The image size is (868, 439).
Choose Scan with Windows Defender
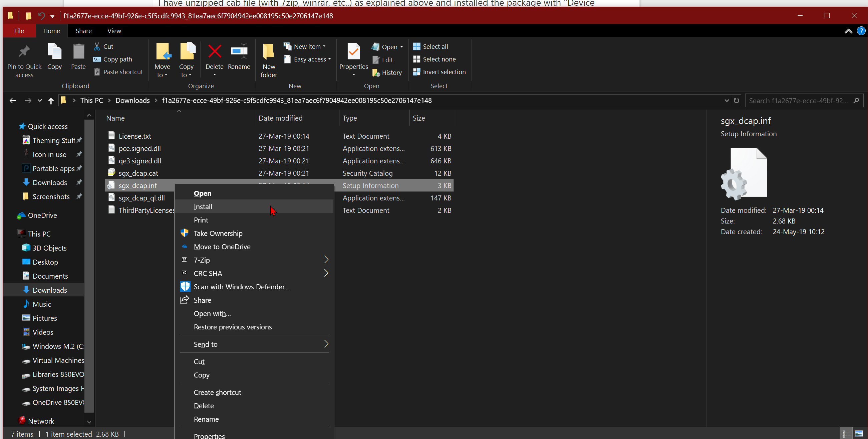(x=254, y=287)
